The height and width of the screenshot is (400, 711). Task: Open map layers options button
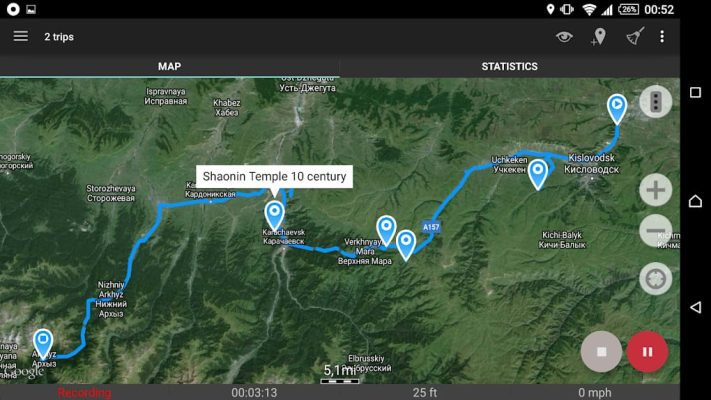point(656,102)
